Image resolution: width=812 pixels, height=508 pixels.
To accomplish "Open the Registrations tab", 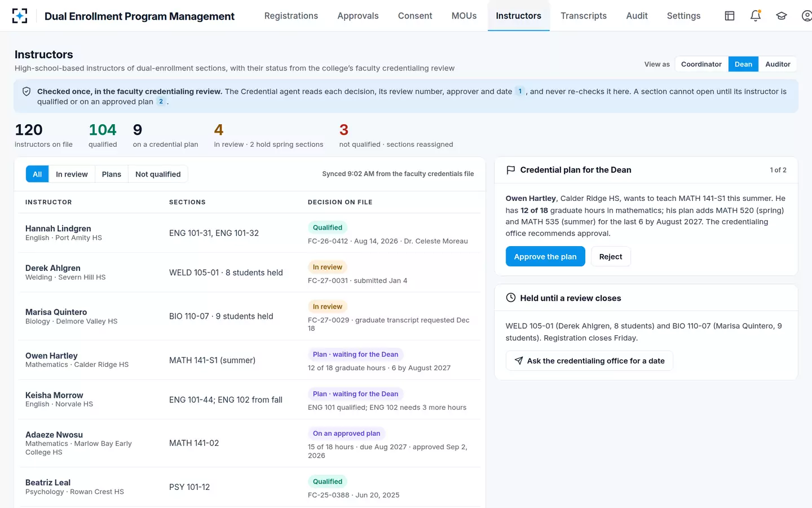I will 291,16.
